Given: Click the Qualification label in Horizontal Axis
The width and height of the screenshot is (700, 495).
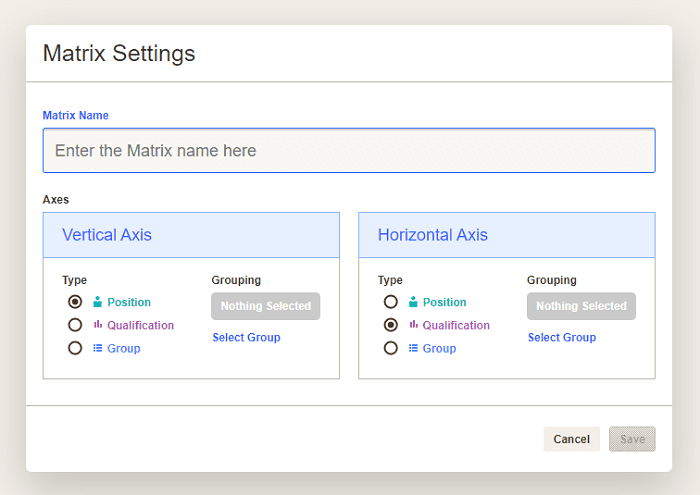Looking at the screenshot, I should (x=456, y=325).
